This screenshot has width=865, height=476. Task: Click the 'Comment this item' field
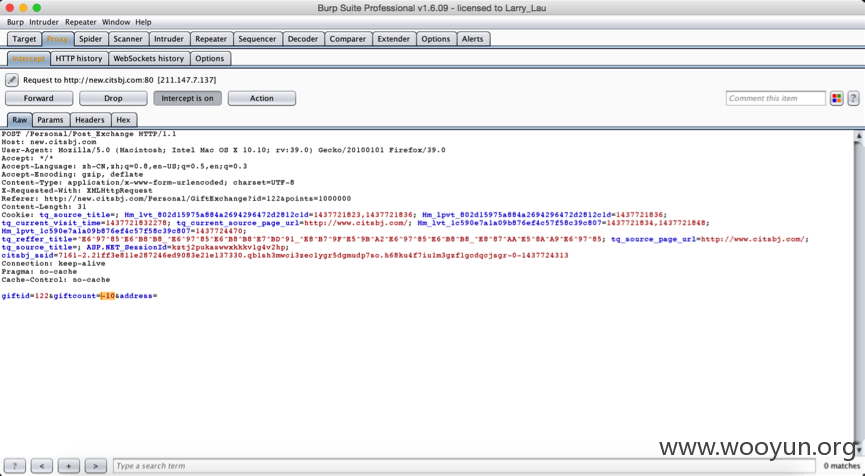point(776,98)
